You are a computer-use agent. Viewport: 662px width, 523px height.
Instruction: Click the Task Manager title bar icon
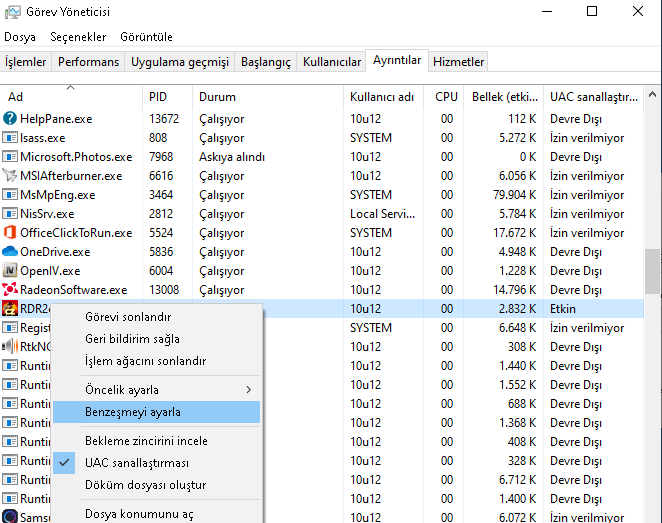pos(12,12)
